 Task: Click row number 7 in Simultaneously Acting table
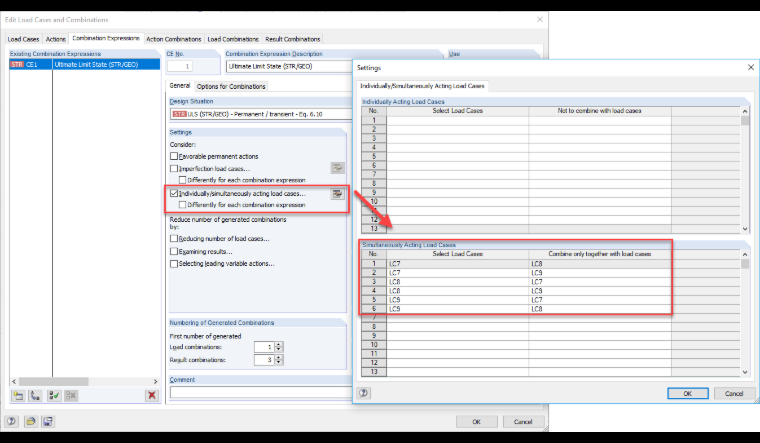374,318
